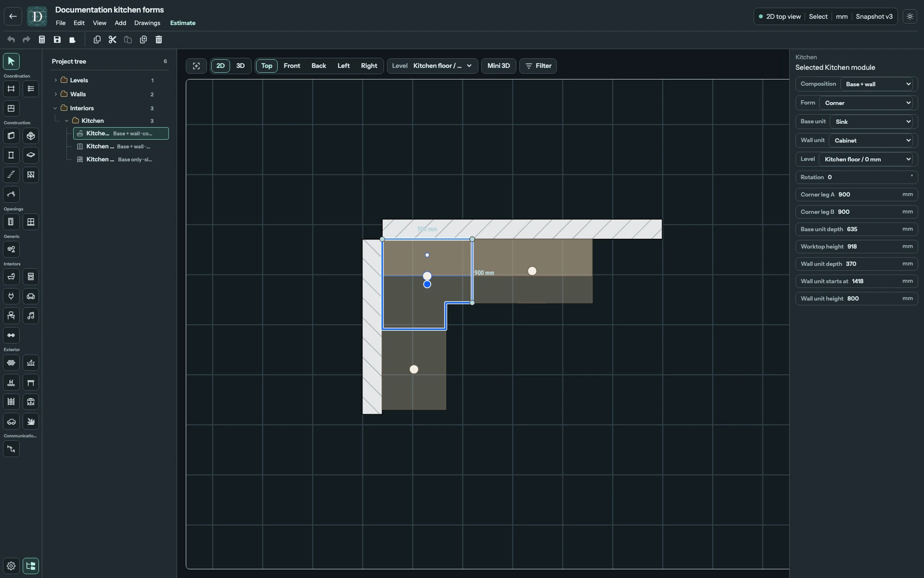924x578 pixels.
Task: Open the Drawings menu
Action: pyautogui.click(x=147, y=23)
